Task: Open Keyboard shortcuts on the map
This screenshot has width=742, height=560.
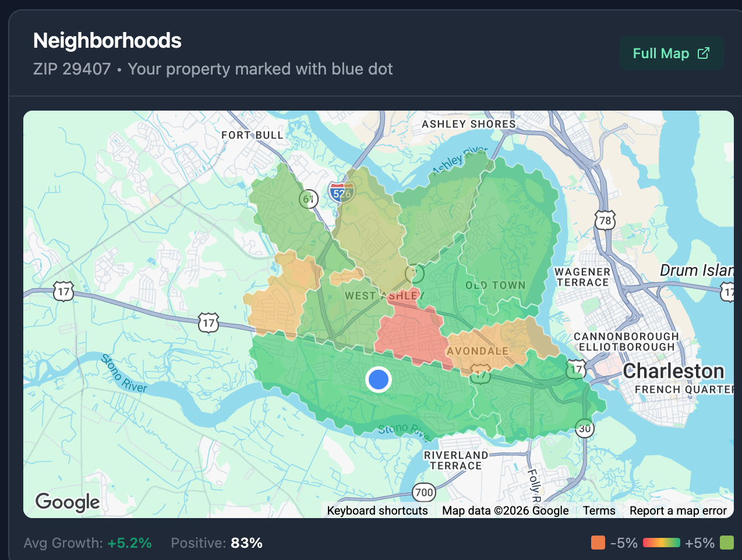Action: pyautogui.click(x=377, y=511)
